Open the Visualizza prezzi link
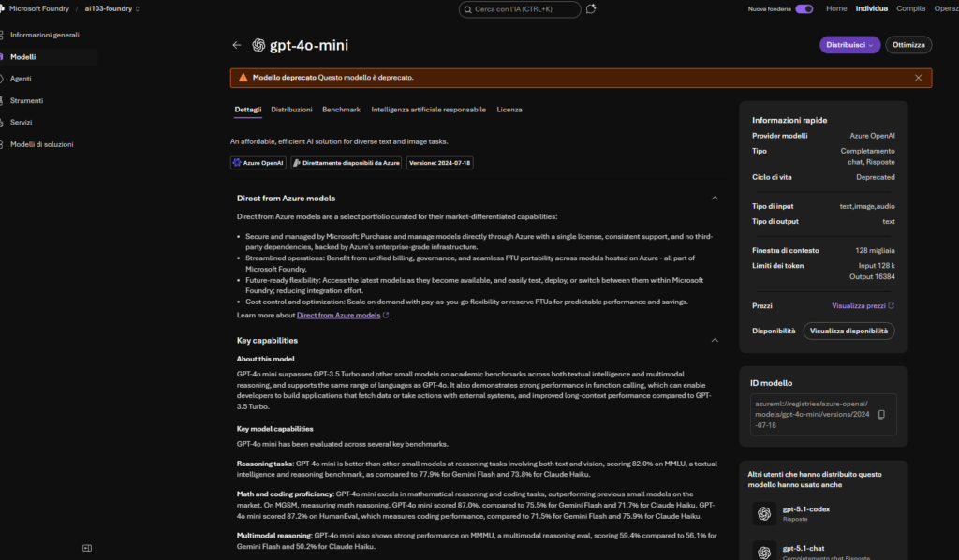Viewport: 959px width, 560px height. coord(858,305)
